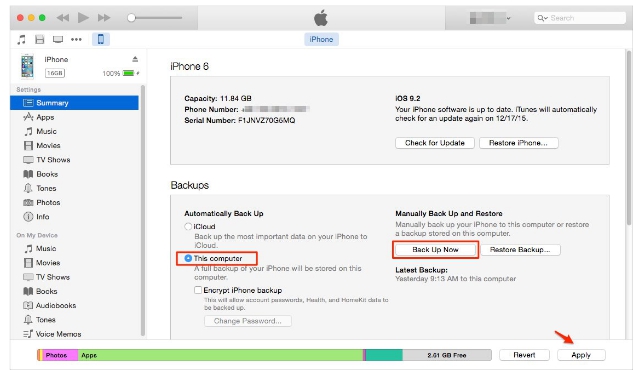Click Movies icon under On My Device

(x=28, y=263)
